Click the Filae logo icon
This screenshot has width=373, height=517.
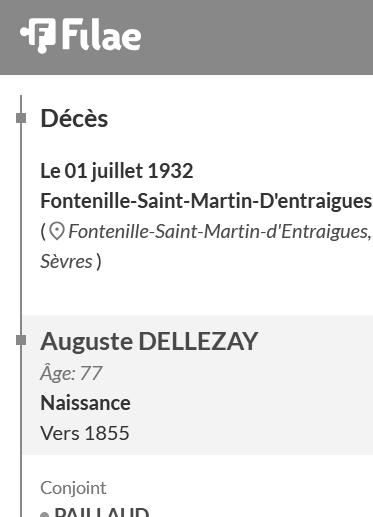point(38,36)
